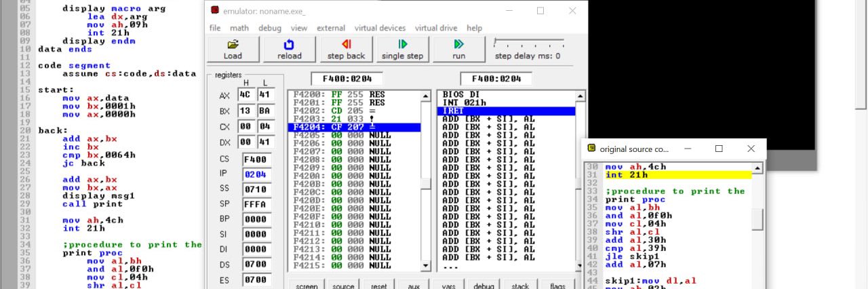The height and width of the screenshot is (289, 868).
Task: Click the flags button
Action: pyautogui.click(x=557, y=284)
